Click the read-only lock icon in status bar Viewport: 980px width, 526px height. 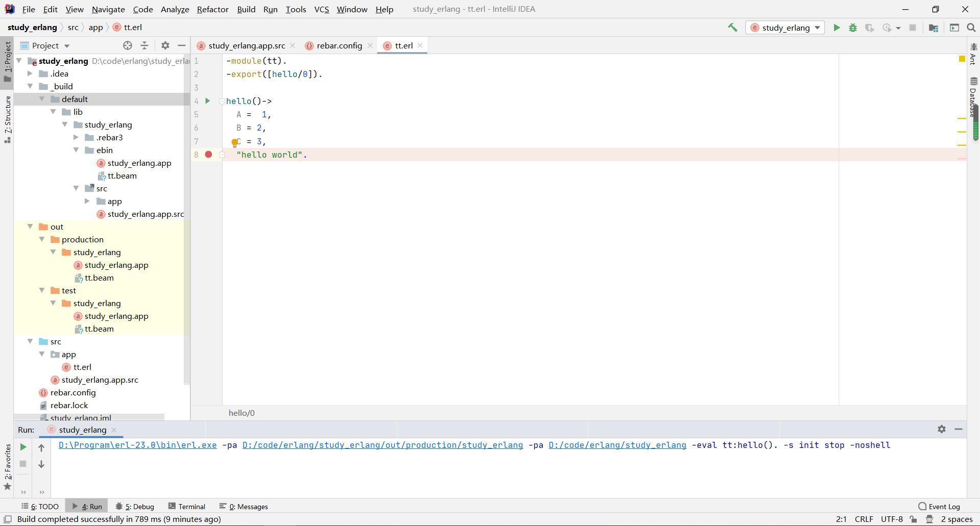point(913,519)
